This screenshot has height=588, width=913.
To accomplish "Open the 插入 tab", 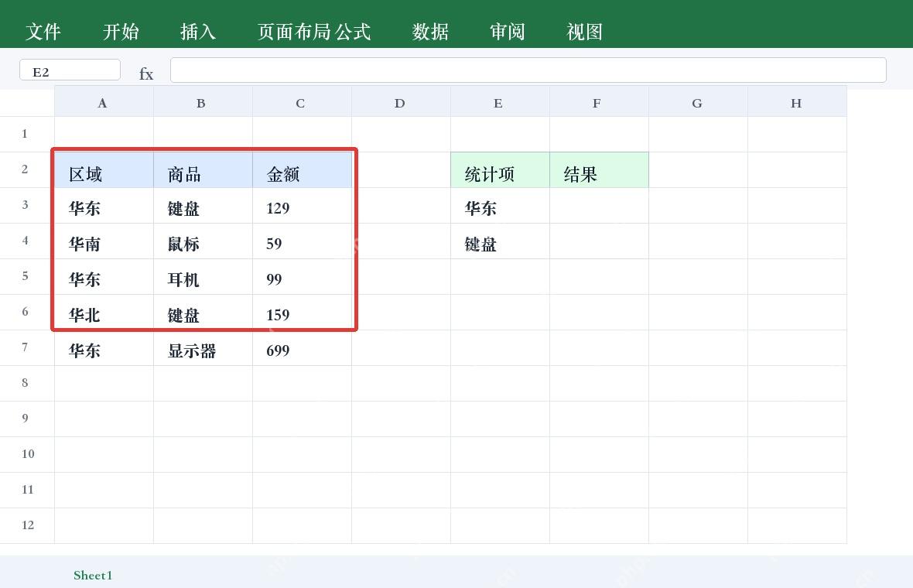I will coord(198,32).
